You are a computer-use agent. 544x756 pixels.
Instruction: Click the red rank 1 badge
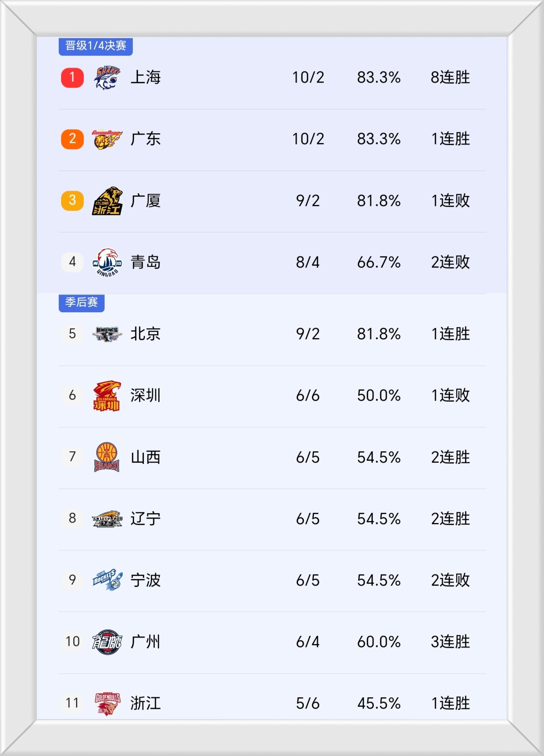click(73, 78)
